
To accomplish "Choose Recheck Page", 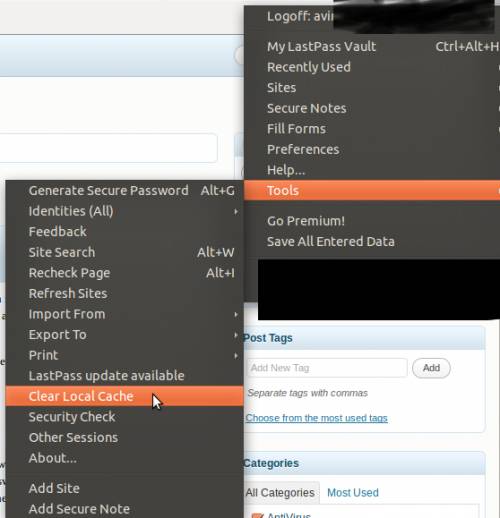I will pyautogui.click(x=124, y=273).
